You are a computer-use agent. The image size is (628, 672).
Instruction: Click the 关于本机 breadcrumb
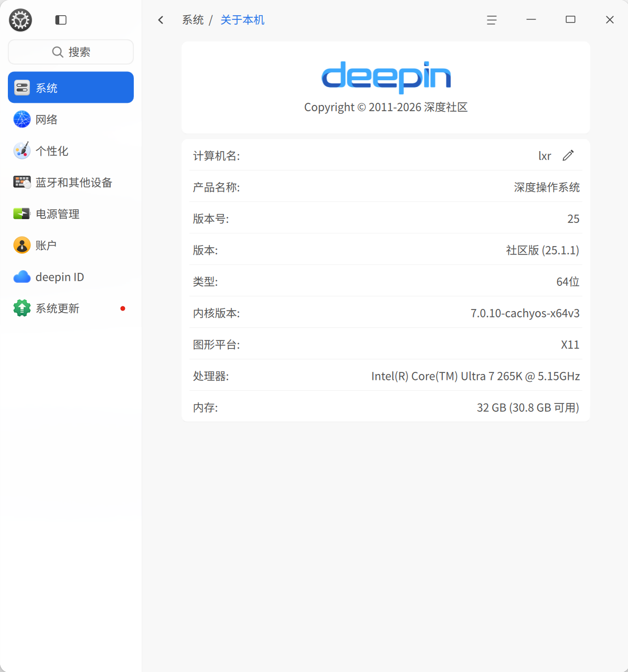pos(242,20)
